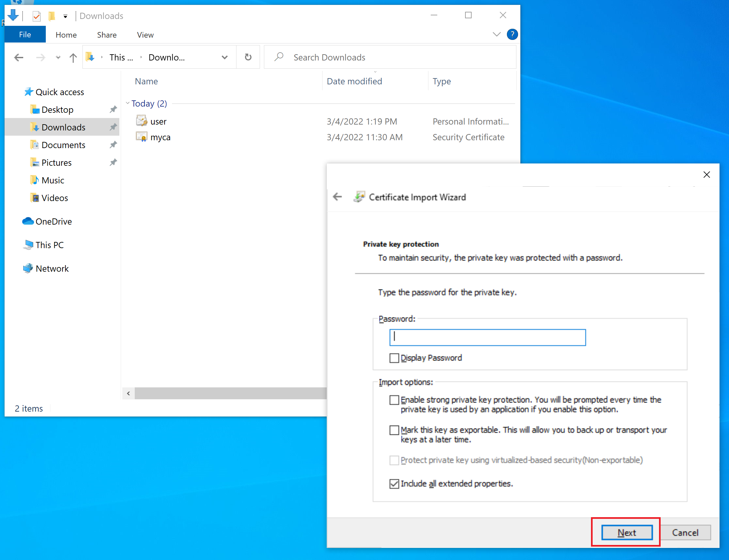Open the View ribbon tab

pyautogui.click(x=145, y=35)
